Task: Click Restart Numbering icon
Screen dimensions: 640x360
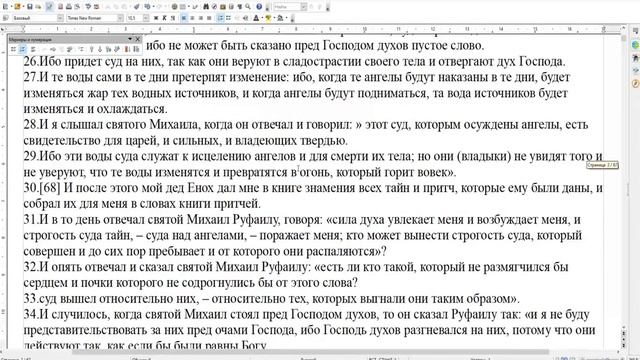Action: [127, 49]
